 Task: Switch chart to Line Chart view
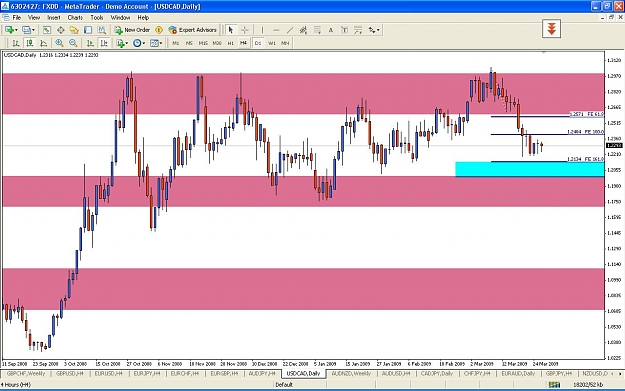pyautogui.click(x=43, y=43)
